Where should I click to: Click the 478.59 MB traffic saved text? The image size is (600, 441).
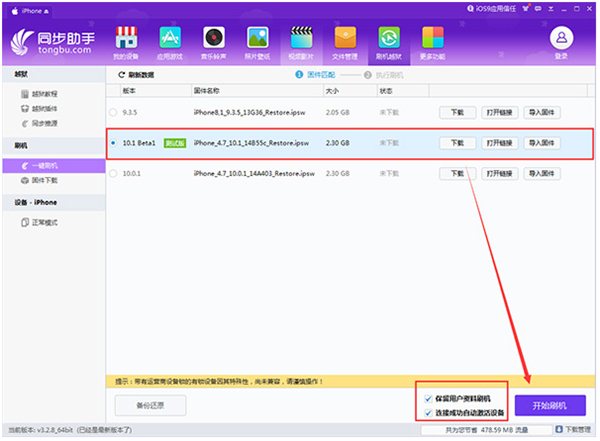click(x=487, y=430)
